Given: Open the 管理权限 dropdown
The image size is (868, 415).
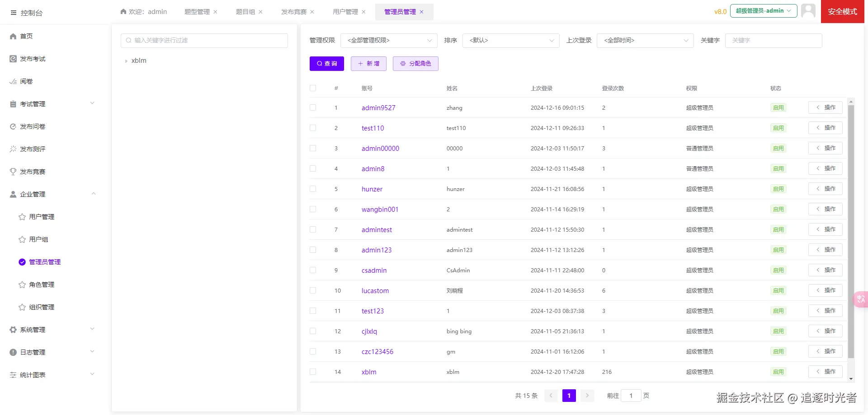Looking at the screenshot, I should pos(389,40).
